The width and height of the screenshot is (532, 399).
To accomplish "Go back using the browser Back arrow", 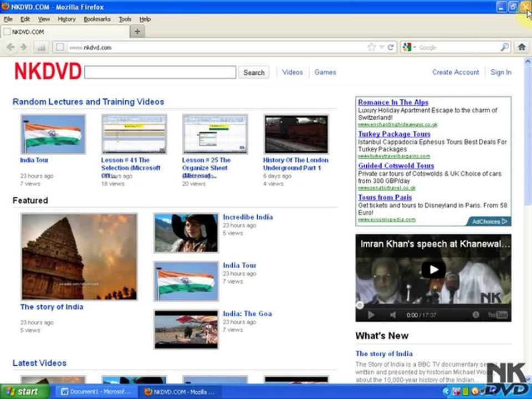I will (x=11, y=47).
